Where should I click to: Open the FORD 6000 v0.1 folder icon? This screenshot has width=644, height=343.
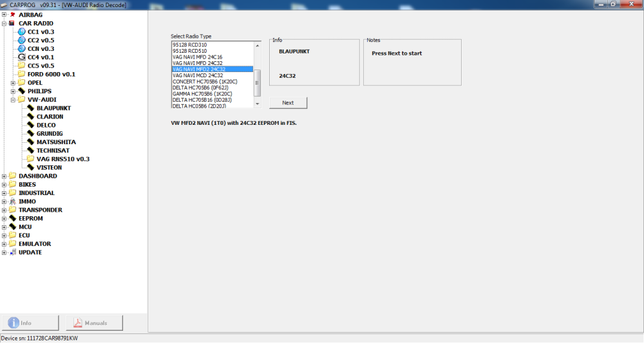pos(22,74)
